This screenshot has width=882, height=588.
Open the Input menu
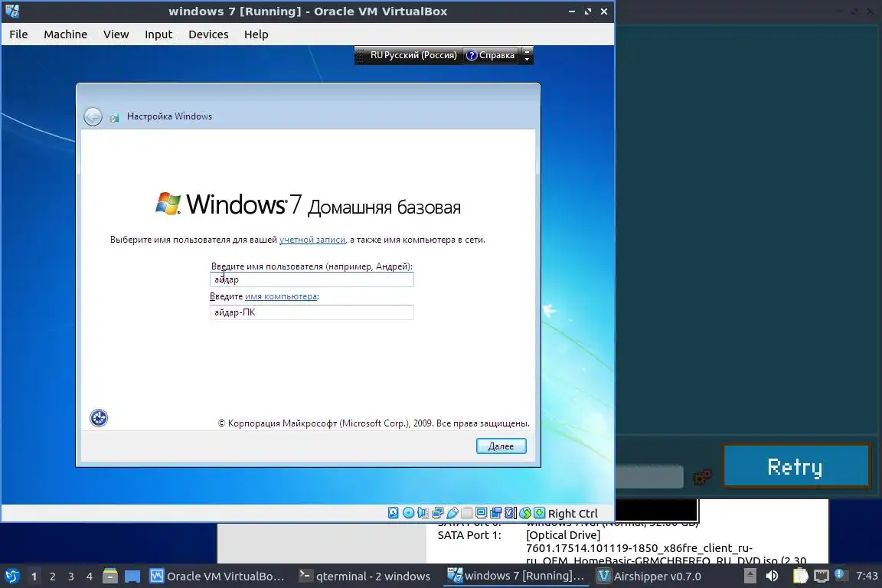click(158, 34)
